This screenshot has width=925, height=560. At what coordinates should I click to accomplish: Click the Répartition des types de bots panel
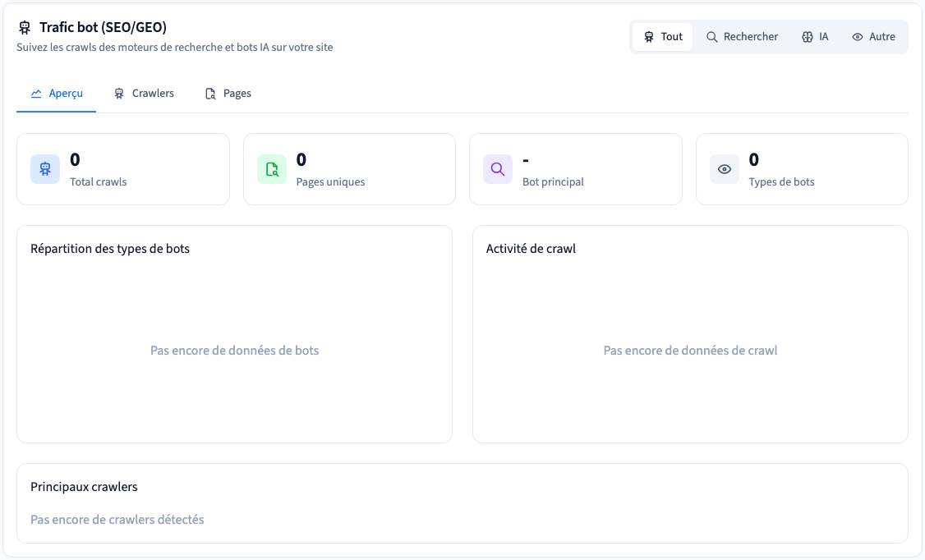click(235, 334)
